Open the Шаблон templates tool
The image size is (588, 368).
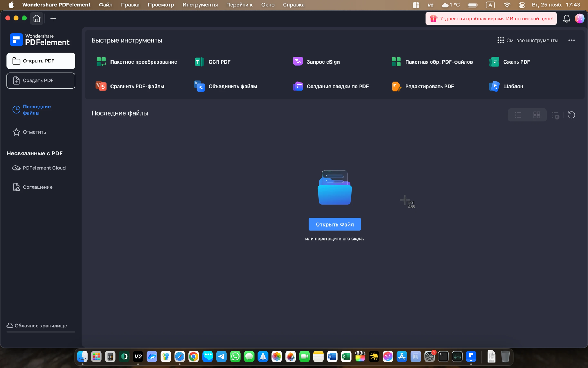506,86
